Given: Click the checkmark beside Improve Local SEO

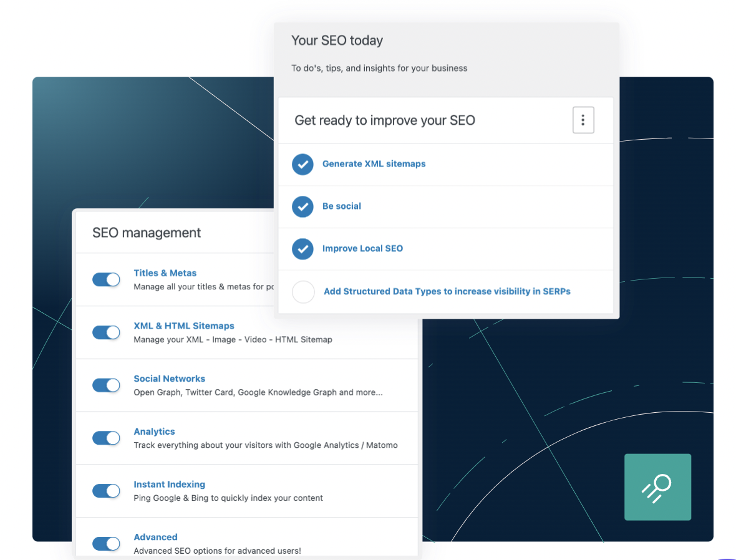Looking at the screenshot, I should point(303,249).
